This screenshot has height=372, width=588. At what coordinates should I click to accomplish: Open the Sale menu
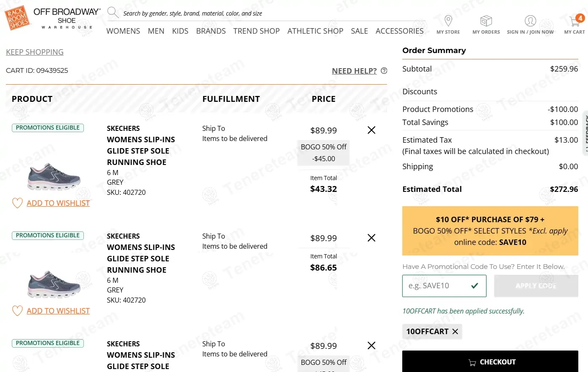click(x=359, y=31)
